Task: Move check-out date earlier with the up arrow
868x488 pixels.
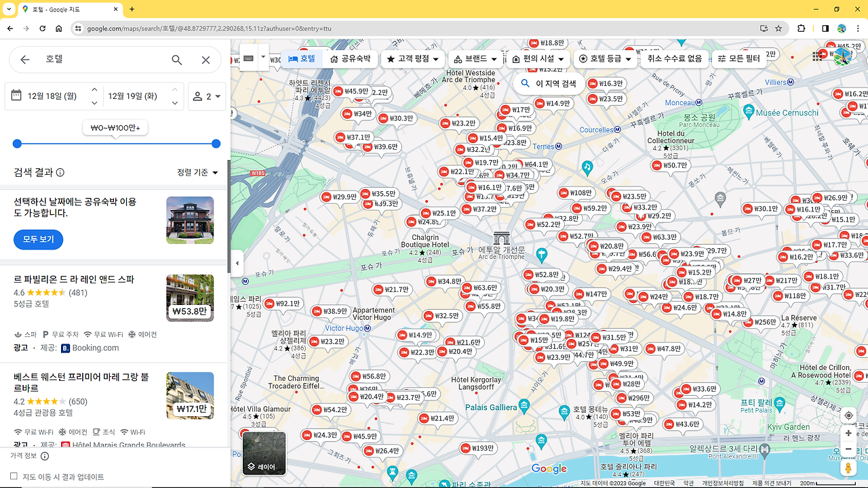Action: pyautogui.click(x=175, y=89)
